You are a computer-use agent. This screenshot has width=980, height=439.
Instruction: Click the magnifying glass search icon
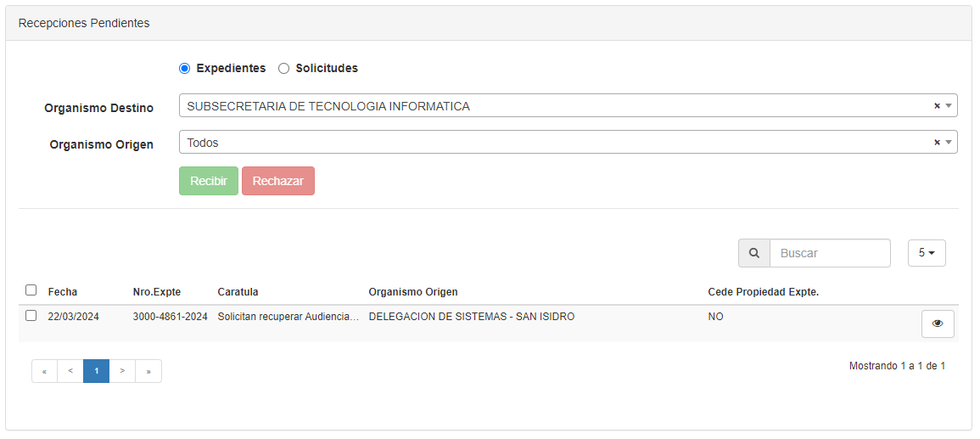pyautogui.click(x=753, y=253)
